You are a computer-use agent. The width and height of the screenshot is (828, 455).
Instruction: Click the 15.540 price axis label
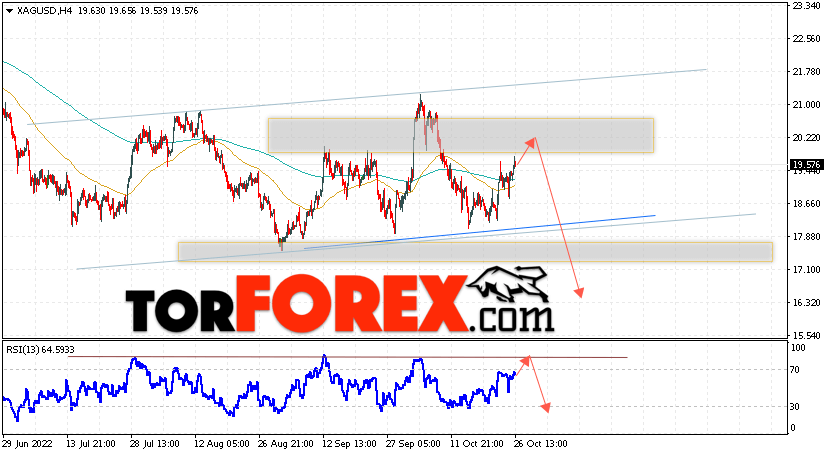(x=806, y=336)
